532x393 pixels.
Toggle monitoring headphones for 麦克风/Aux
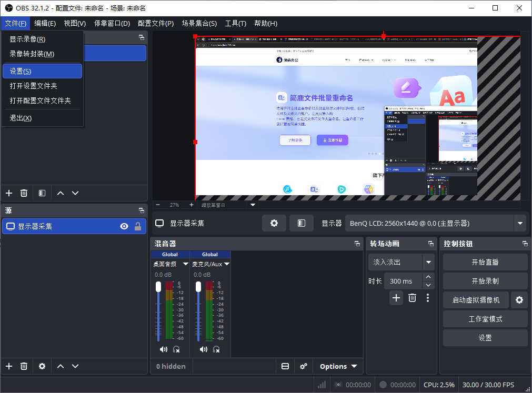216,349
